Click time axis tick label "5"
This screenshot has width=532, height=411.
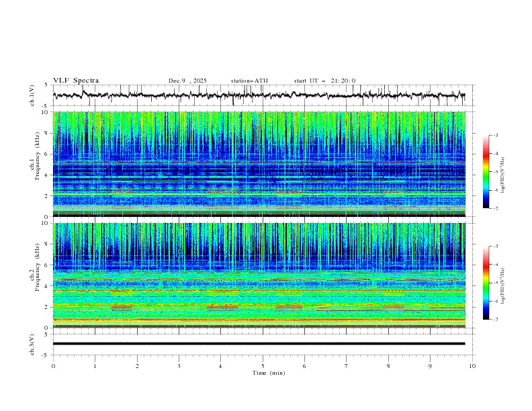pos(263,366)
